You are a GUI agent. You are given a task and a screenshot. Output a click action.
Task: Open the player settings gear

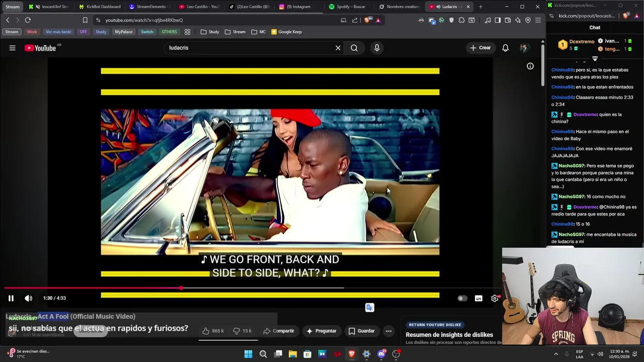[x=495, y=298]
